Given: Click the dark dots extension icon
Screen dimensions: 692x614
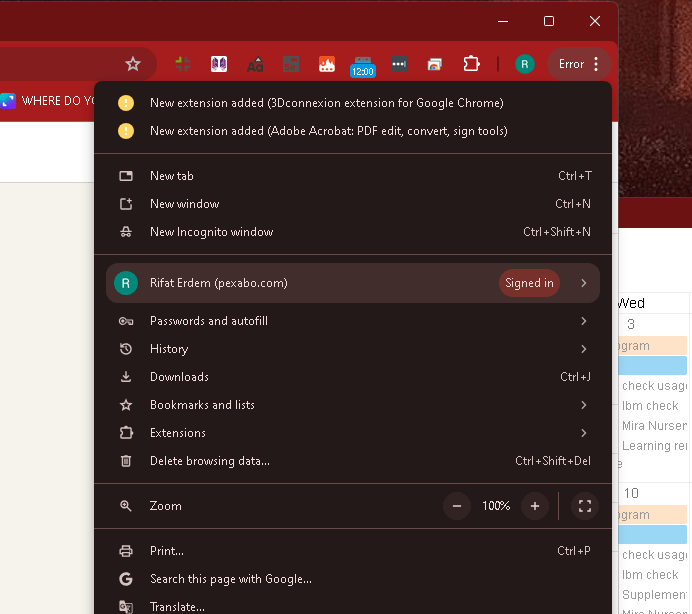Looking at the screenshot, I should coord(399,64).
